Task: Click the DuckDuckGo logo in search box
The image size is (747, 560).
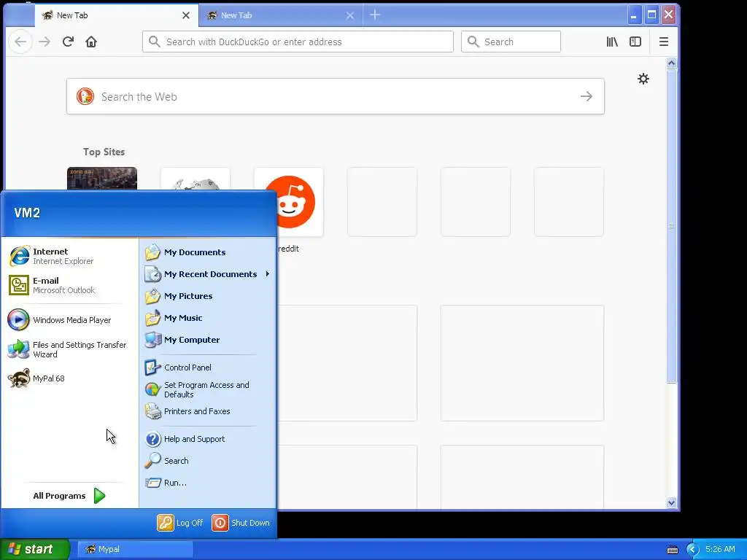Action: click(x=85, y=97)
